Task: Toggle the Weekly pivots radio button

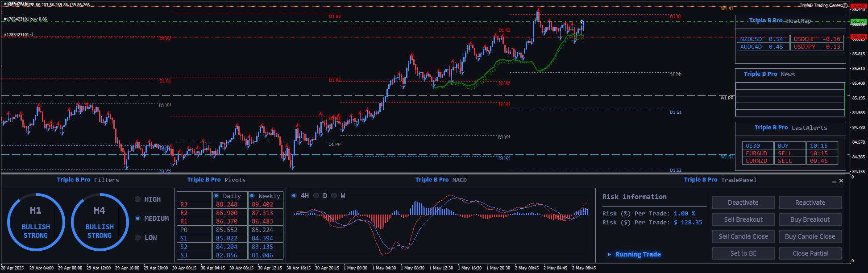Action: [x=252, y=196]
